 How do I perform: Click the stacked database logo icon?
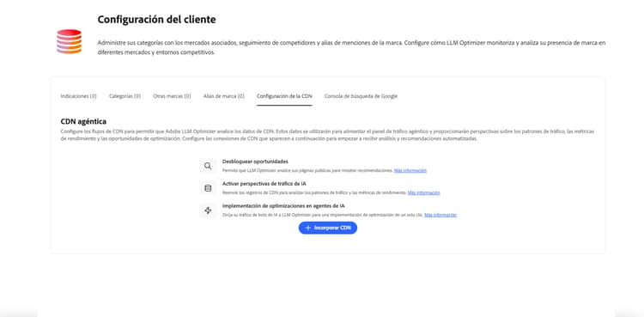(69, 41)
